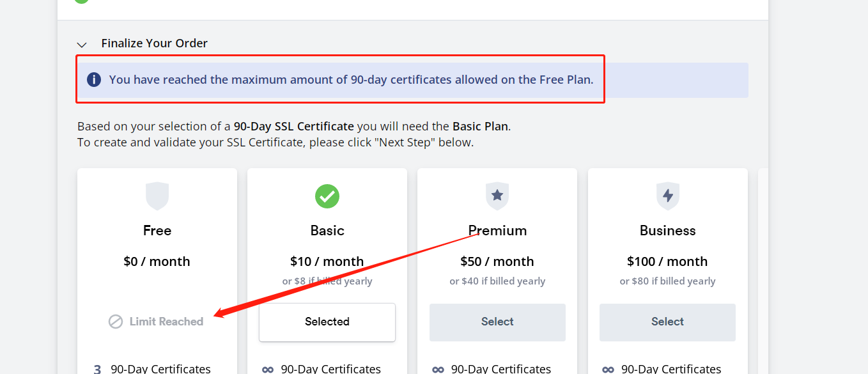Click the Selected button on Basic plan
This screenshot has height=374, width=868.
click(327, 322)
